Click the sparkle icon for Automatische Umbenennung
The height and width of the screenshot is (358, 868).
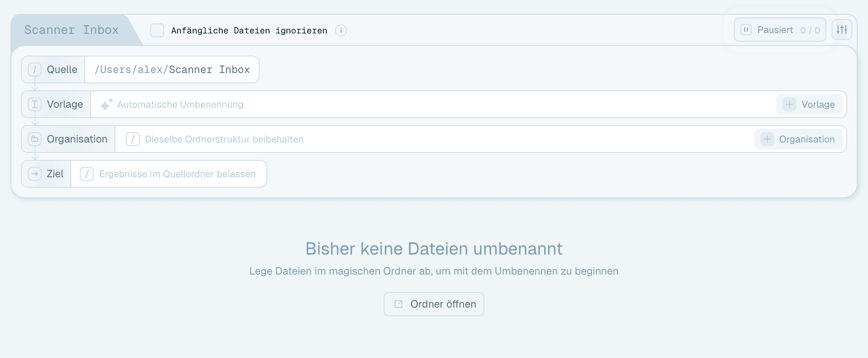[106, 104]
